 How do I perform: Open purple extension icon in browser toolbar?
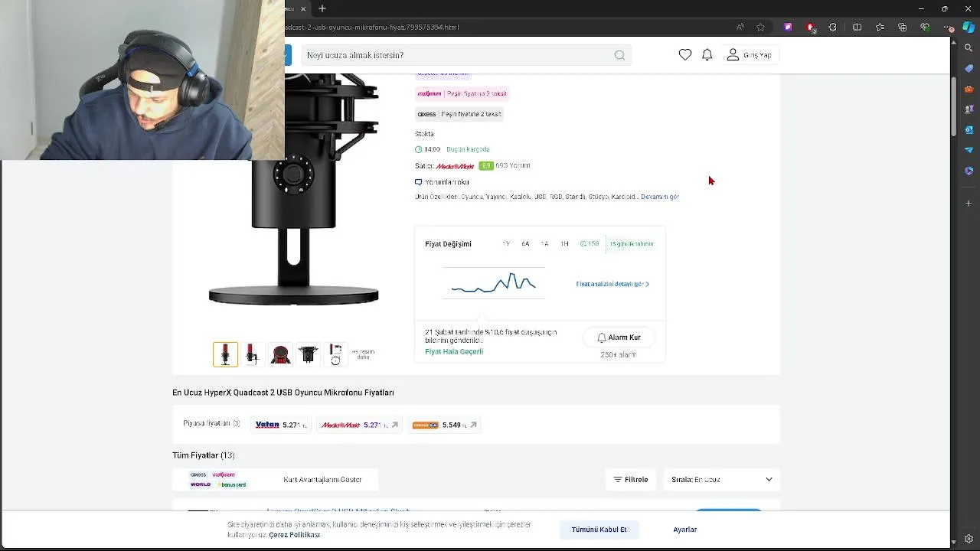tap(788, 27)
